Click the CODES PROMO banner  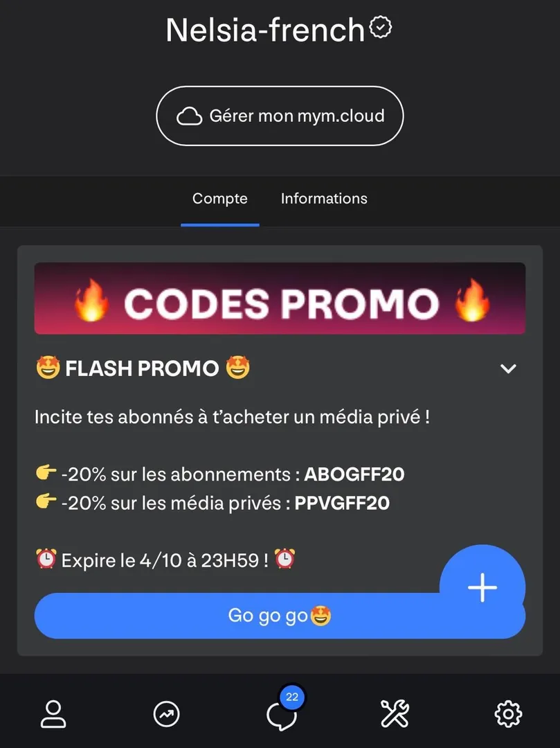pos(280,298)
